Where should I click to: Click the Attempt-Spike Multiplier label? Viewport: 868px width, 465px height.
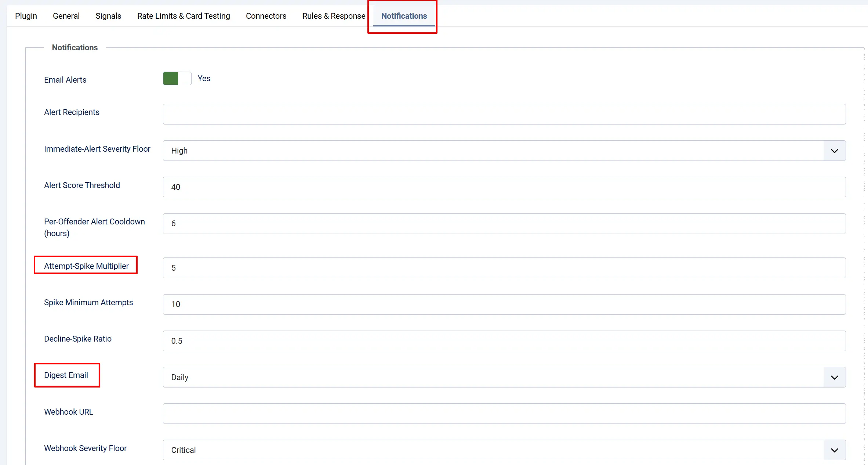86,266
